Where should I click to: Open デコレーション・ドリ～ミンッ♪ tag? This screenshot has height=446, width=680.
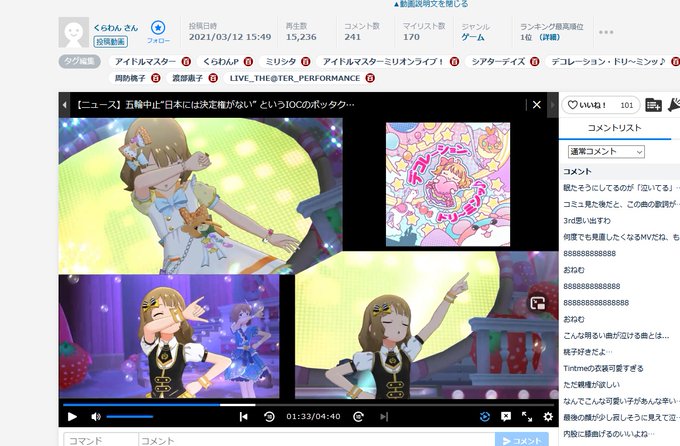coord(608,62)
